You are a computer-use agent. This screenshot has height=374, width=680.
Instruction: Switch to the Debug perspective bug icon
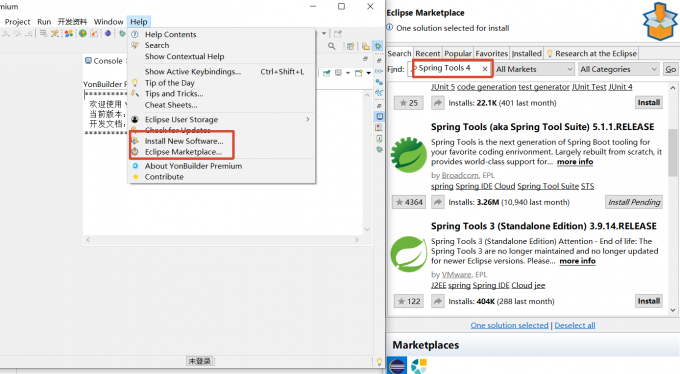(x=378, y=46)
